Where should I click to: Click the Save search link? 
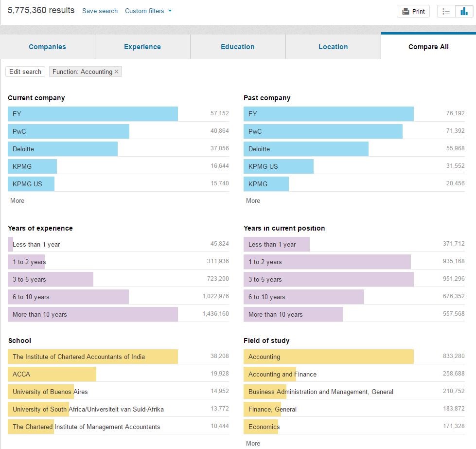coord(100,11)
